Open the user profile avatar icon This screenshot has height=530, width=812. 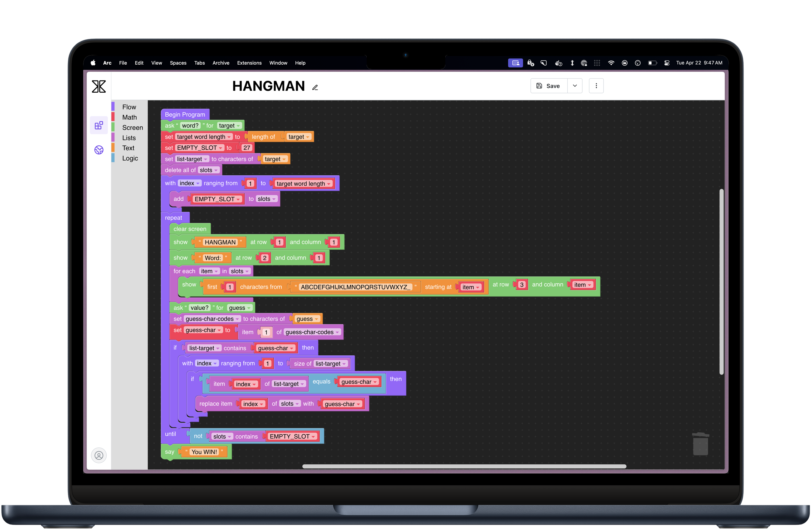click(x=99, y=455)
